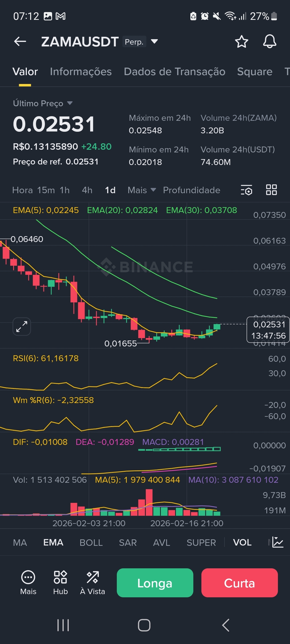Toggle the AVL indicator
Viewport: 290px width, 644px height.
point(162,543)
